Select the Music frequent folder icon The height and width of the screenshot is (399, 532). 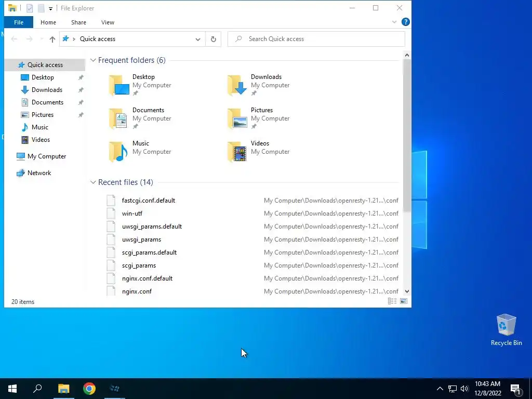tap(119, 151)
